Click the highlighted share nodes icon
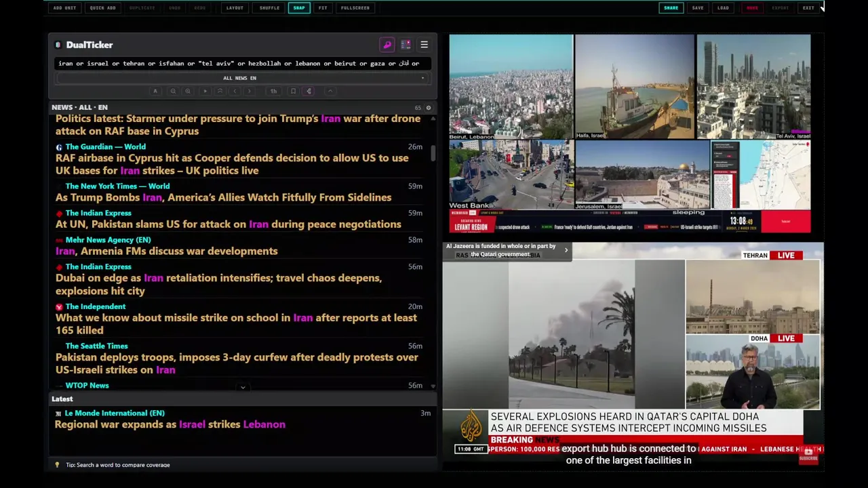The height and width of the screenshot is (488, 868). tap(309, 91)
